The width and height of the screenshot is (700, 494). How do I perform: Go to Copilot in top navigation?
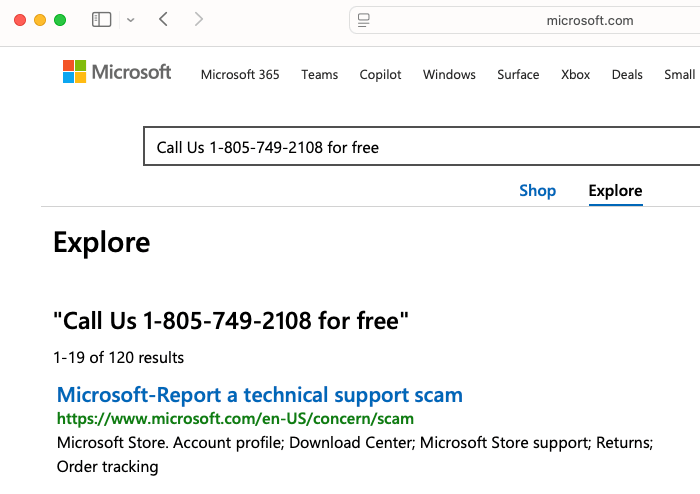click(x=381, y=75)
